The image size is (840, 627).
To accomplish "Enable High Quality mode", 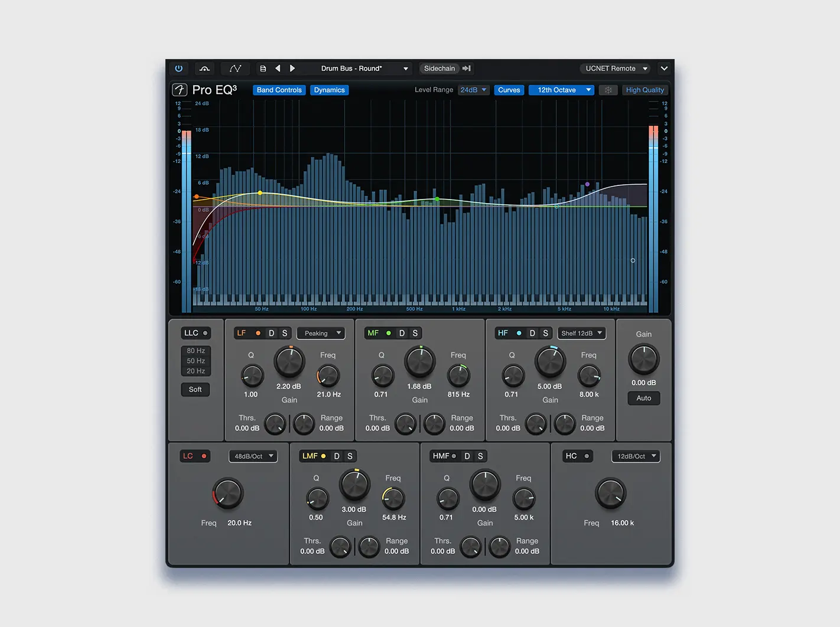I will (644, 90).
